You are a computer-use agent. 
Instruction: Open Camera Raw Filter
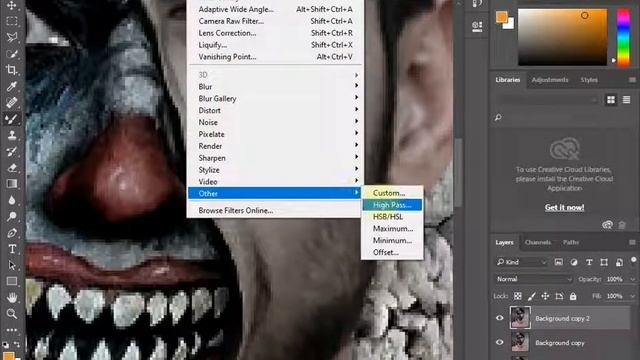[275, 21]
